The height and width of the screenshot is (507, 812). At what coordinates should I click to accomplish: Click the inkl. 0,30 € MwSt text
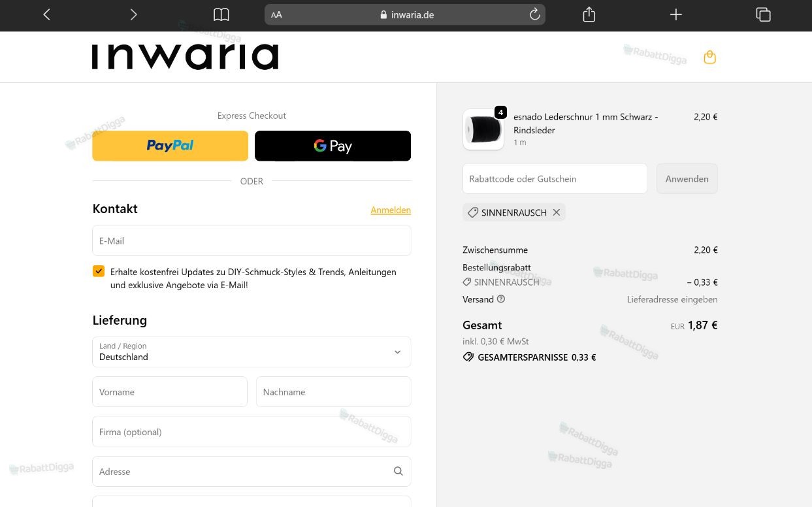pyautogui.click(x=496, y=341)
